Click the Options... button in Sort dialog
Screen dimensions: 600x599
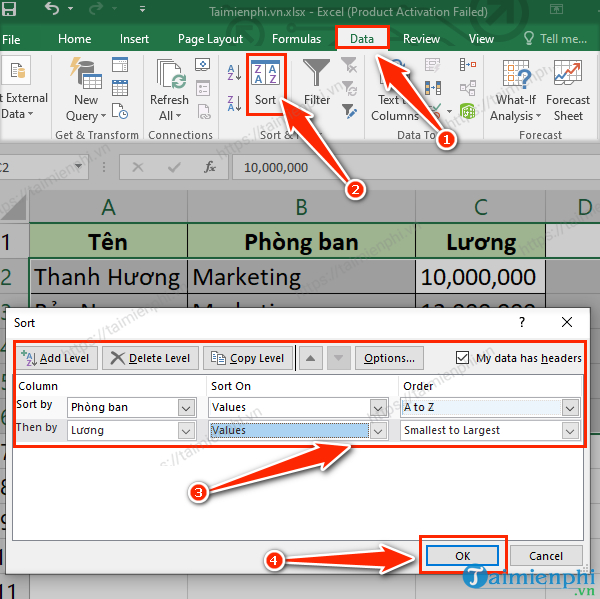(x=389, y=358)
